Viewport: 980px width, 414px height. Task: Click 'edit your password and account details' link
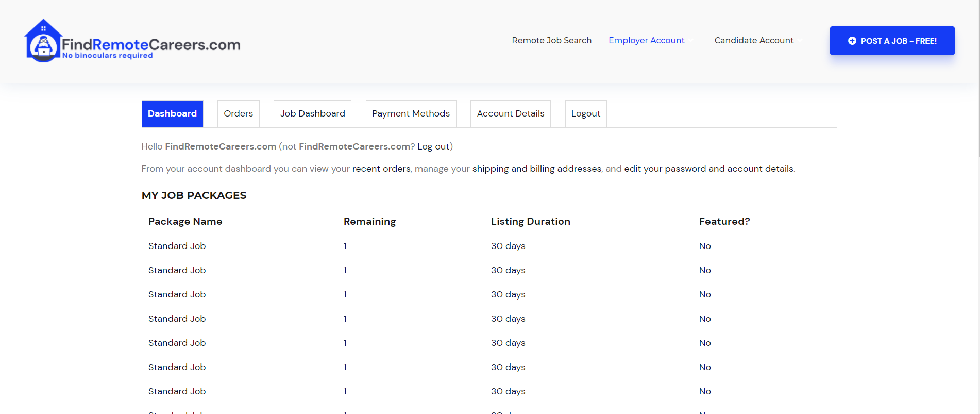click(x=708, y=169)
